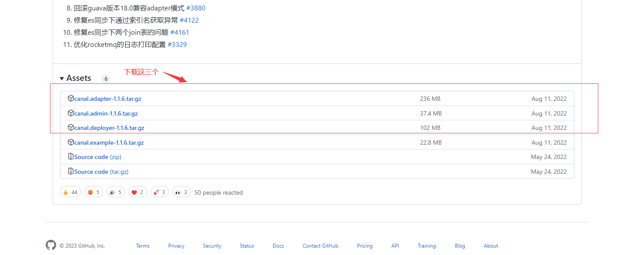
Task: Click the Assets heading text
Action: click(x=79, y=78)
